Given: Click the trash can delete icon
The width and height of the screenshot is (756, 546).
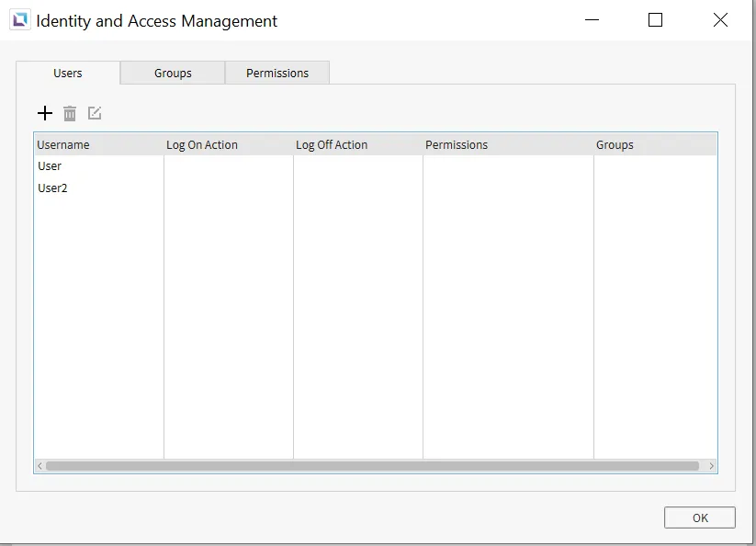Looking at the screenshot, I should click(70, 113).
